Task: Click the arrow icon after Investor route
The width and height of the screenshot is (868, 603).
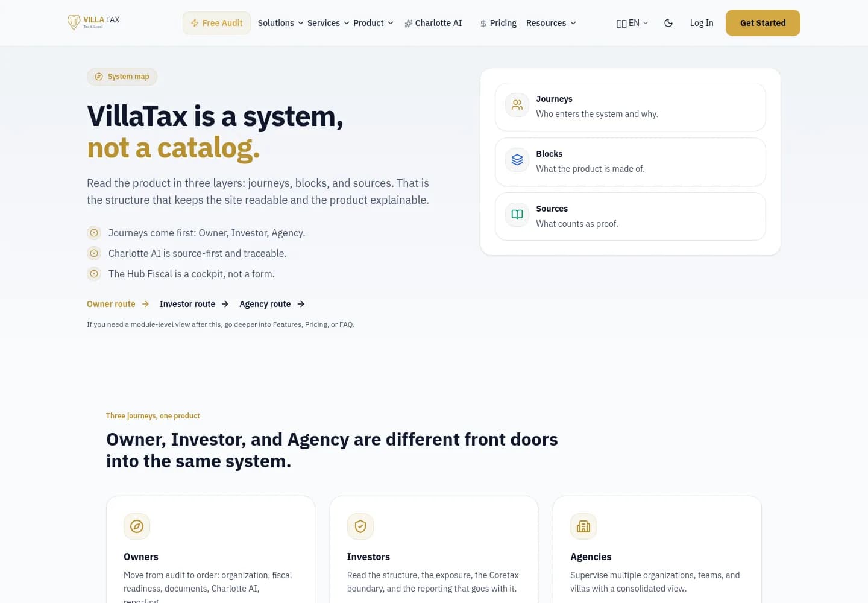Action: [225, 304]
